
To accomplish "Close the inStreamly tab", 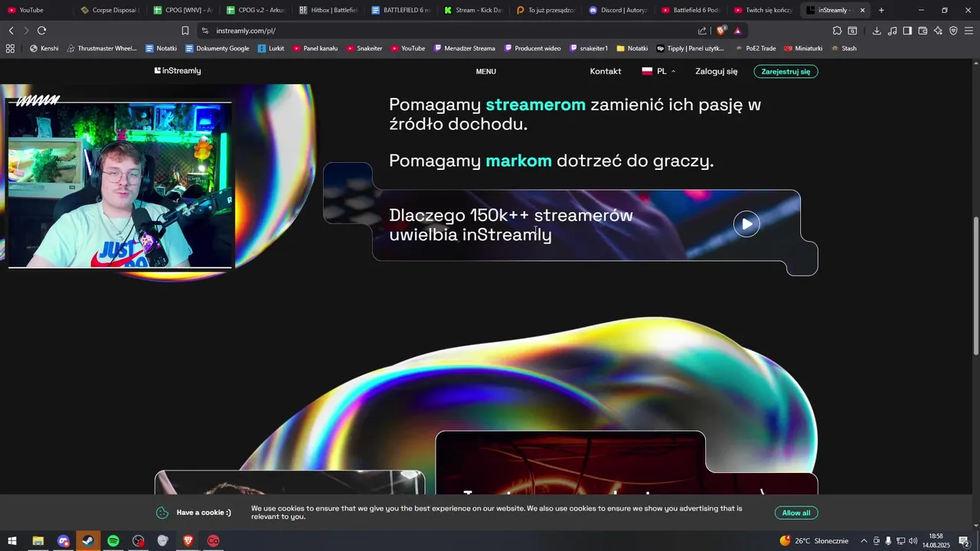I will pos(863,10).
